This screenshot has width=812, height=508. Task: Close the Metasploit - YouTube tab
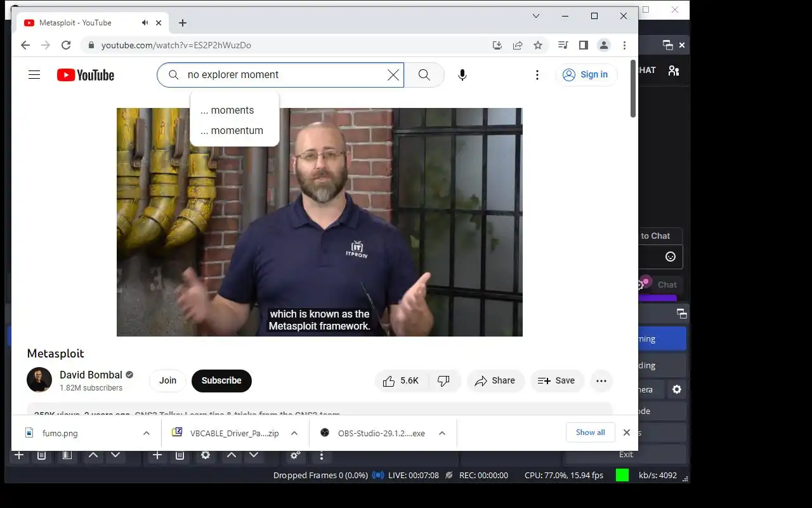pyautogui.click(x=159, y=23)
